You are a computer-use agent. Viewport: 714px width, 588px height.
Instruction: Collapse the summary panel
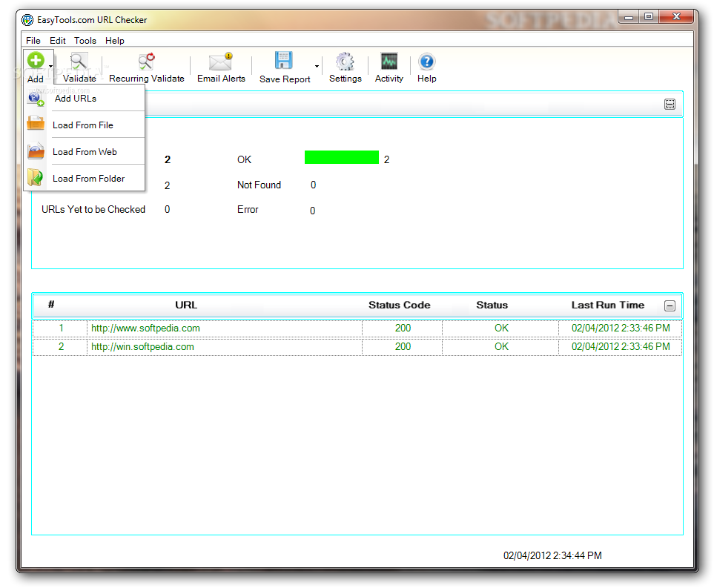670,105
